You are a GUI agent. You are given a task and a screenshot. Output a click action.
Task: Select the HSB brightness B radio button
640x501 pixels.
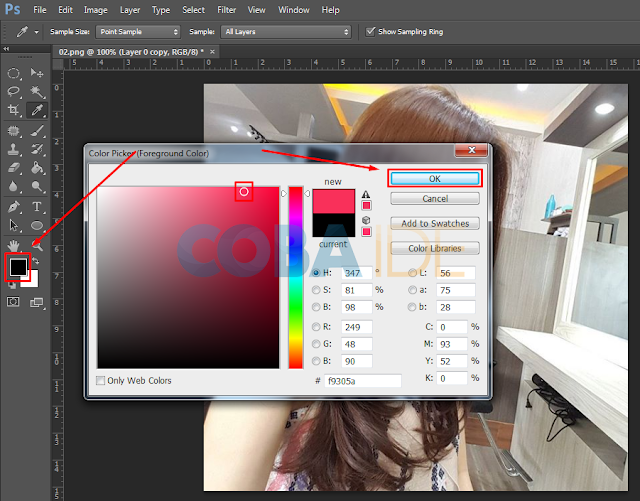pos(316,307)
